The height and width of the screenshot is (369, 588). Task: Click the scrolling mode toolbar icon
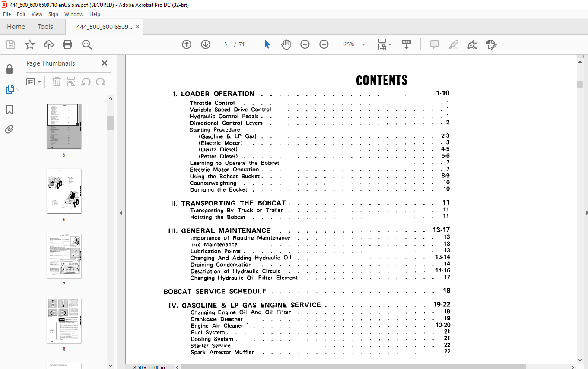[x=407, y=44]
